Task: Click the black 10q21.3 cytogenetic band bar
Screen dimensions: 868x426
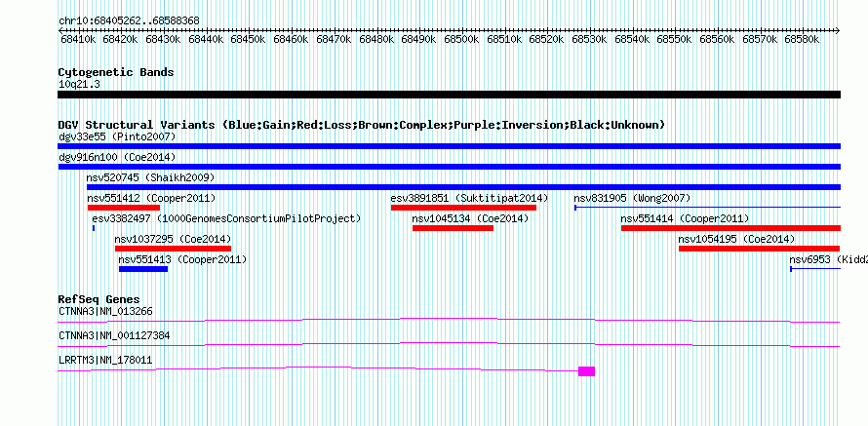Action: 449,95
